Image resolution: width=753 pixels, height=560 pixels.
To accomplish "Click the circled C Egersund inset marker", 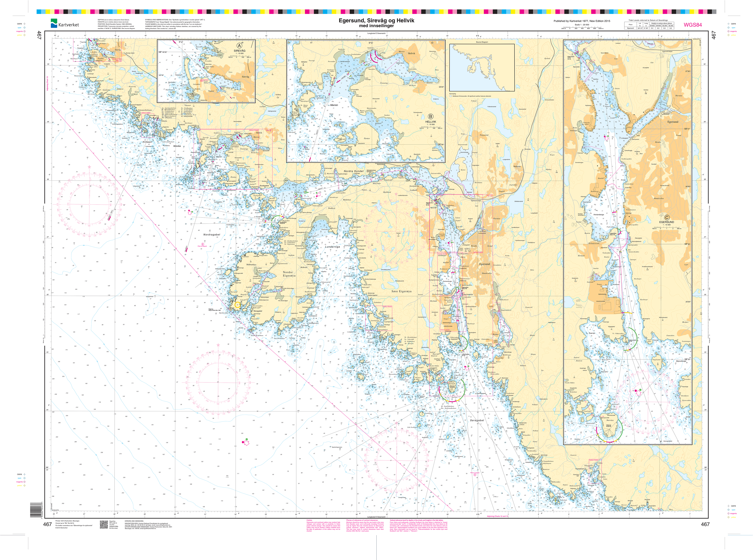I will point(667,218).
